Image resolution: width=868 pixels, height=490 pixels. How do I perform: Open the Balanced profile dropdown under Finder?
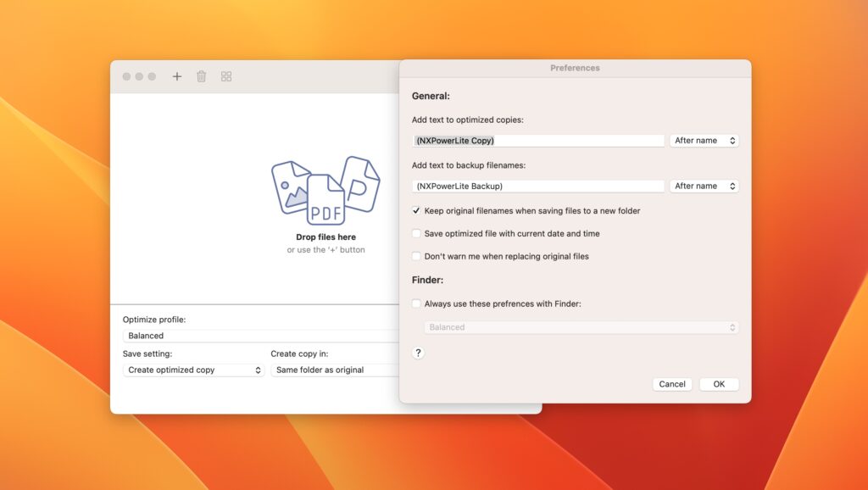click(581, 326)
